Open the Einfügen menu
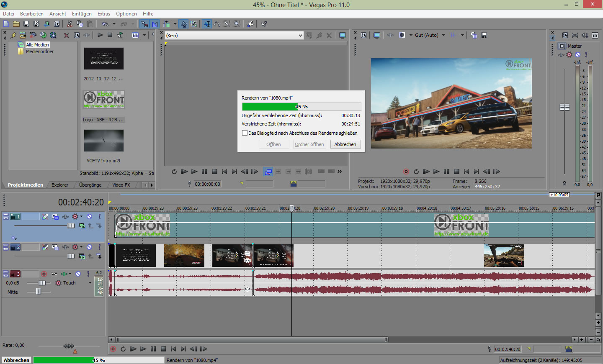The height and width of the screenshot is (364, 603). (x=82, y=14)
